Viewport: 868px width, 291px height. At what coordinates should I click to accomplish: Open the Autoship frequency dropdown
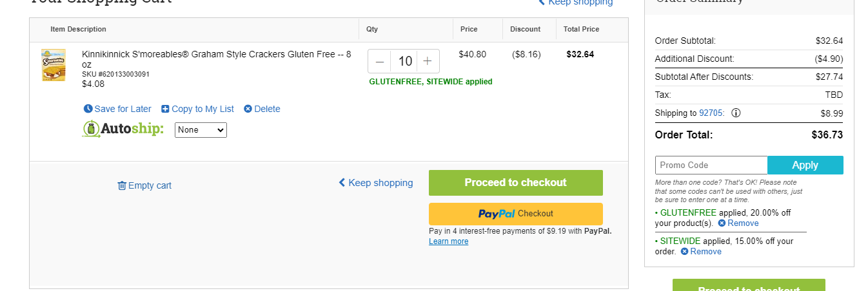[x=201, y=130]
